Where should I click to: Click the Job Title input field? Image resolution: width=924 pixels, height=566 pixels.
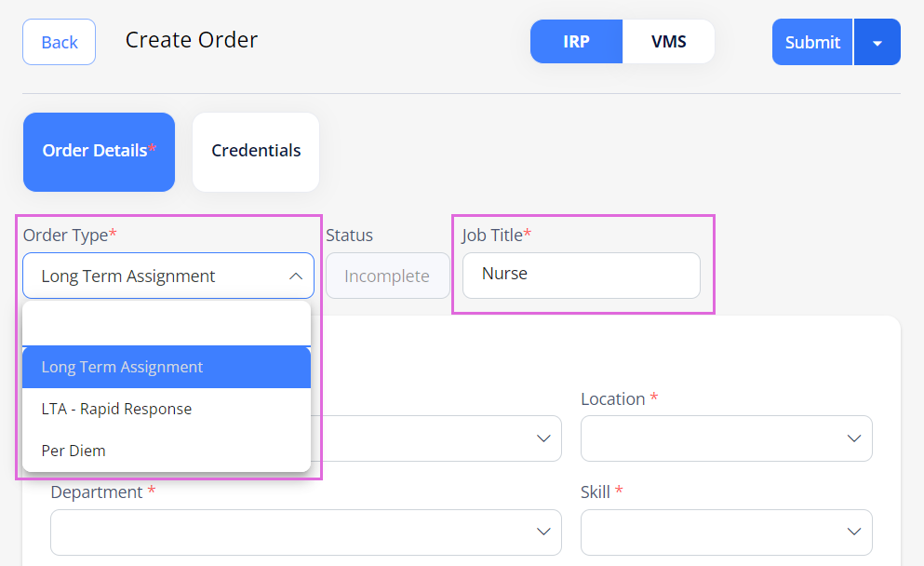581,276
